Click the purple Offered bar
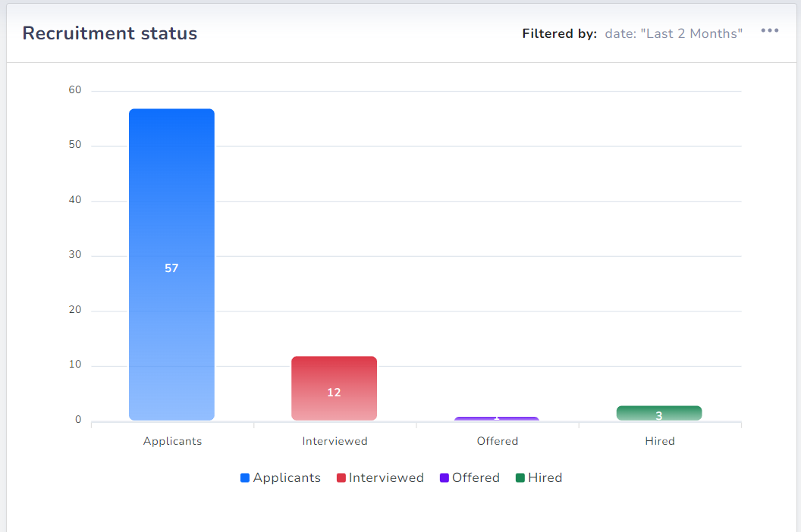The width and height of the screenshot is (801, 532). coord(497,418)
